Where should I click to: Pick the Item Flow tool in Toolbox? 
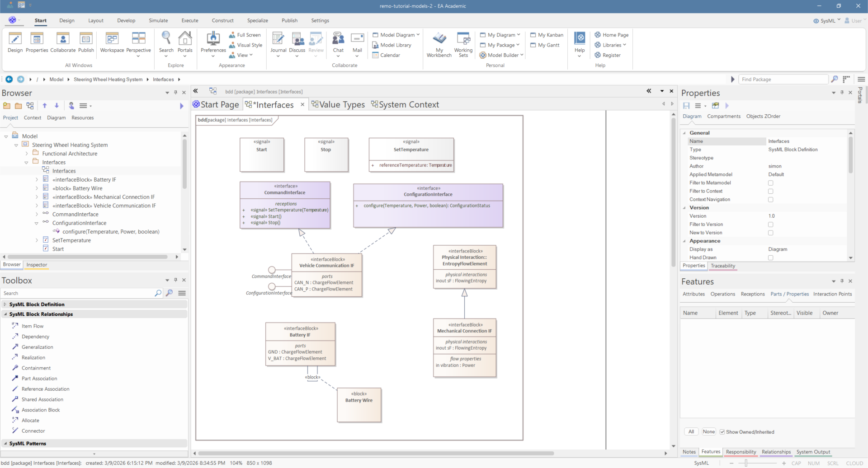pos(33,326)
